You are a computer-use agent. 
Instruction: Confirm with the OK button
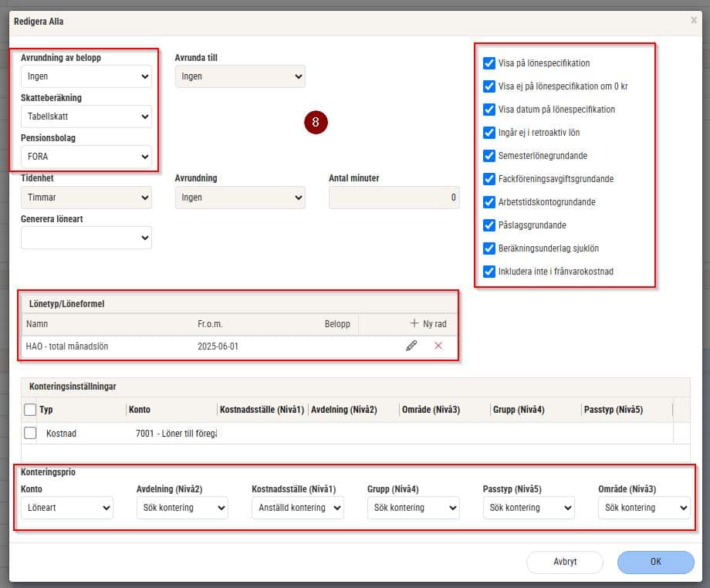coord(656,562)
